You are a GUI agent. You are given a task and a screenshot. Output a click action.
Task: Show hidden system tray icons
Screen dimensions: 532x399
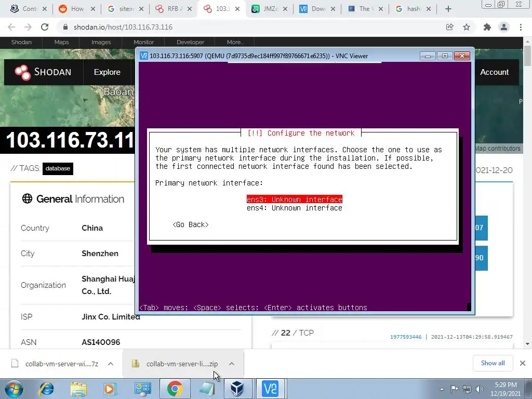click(442, 389)
